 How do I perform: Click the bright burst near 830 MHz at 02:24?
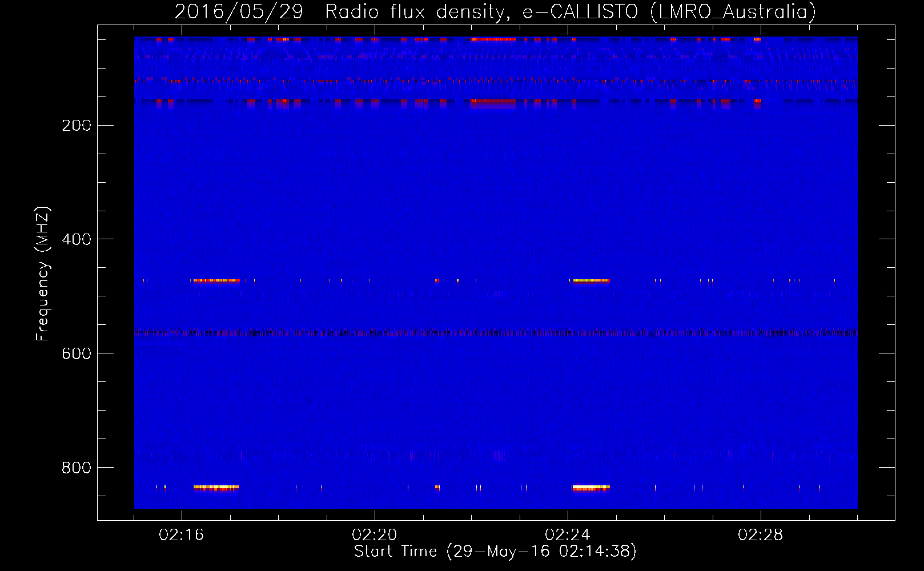(x=591, y=488)
